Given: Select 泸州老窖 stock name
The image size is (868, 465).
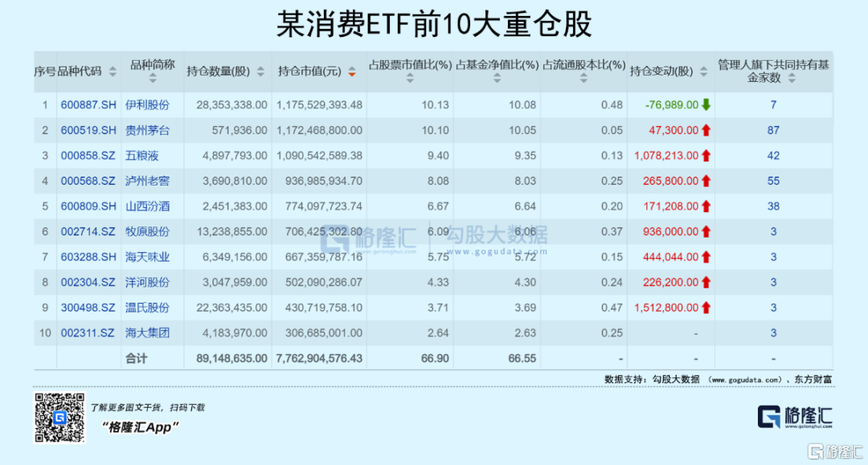Looking at the screenshot, I should tap(147, 182).
